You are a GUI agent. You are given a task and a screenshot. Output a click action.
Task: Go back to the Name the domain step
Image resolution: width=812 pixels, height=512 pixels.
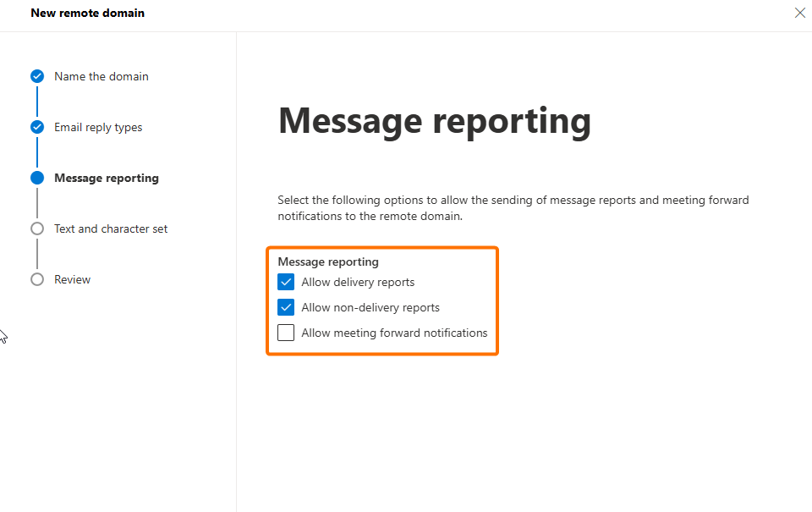[101, 76]
